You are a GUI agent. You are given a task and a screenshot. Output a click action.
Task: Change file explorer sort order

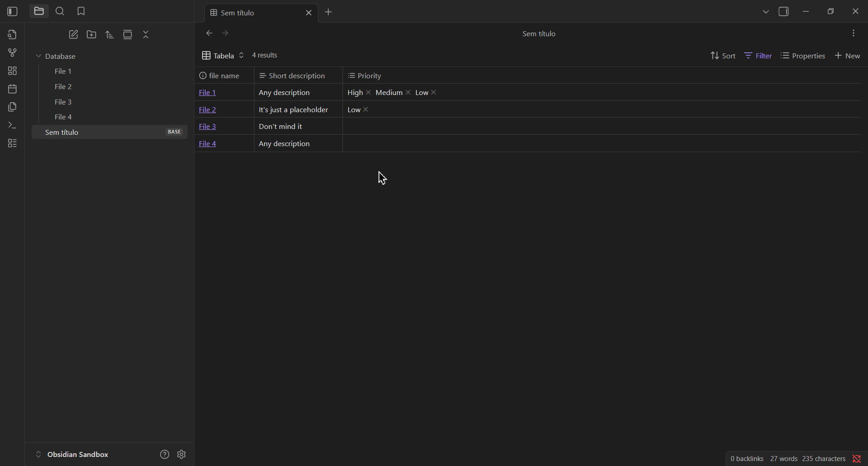pos(109,34)
